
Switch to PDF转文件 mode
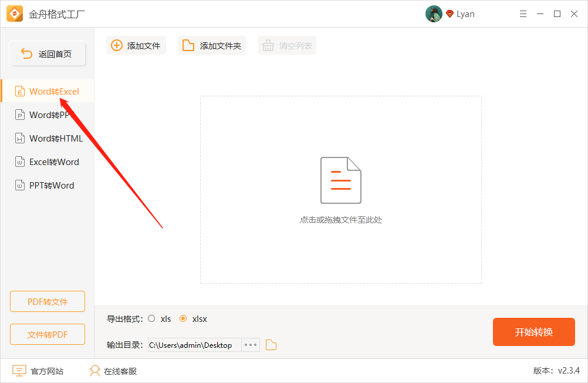point(48,301)
